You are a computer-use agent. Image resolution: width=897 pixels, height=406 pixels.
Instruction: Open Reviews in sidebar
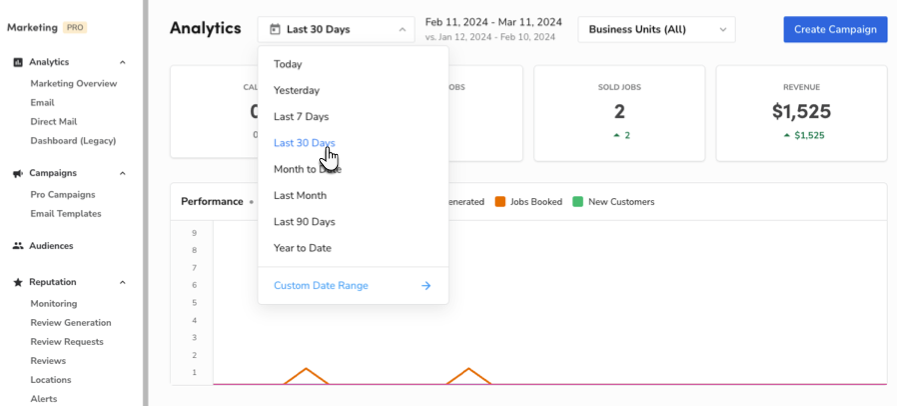coord(48,361)
